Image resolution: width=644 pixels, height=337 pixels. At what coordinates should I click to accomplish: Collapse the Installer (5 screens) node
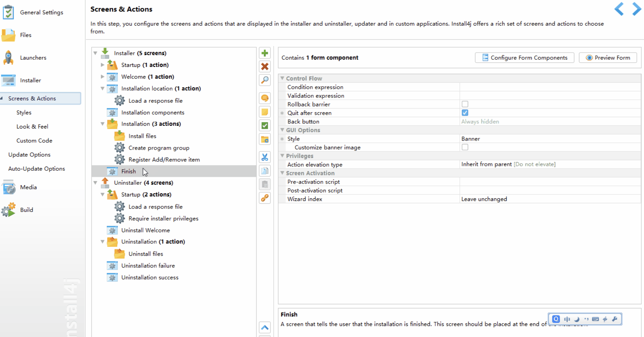(x=95, y=53)
